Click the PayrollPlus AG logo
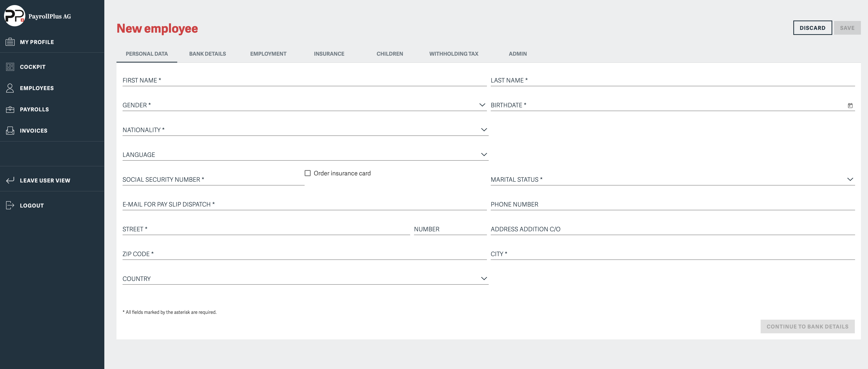The image size is (868, 369). [x=14, y=15]
